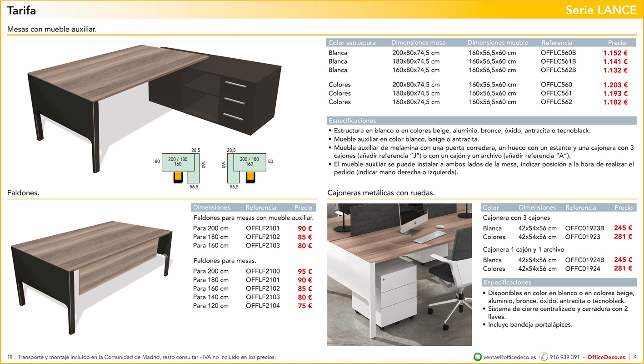The image size is (644, 364).
Task: Click the 75 € faldón price
Action: pyautogui.click(x=305, y=306)
